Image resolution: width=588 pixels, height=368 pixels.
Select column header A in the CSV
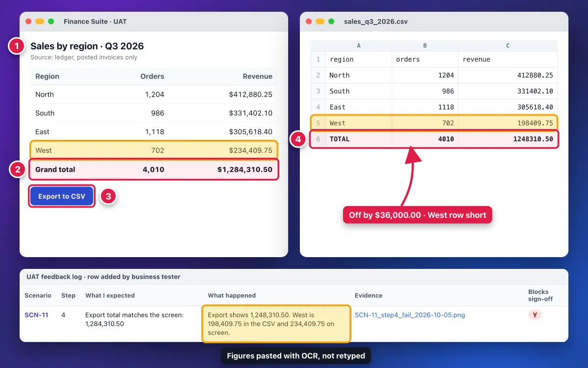click(359, 46)
